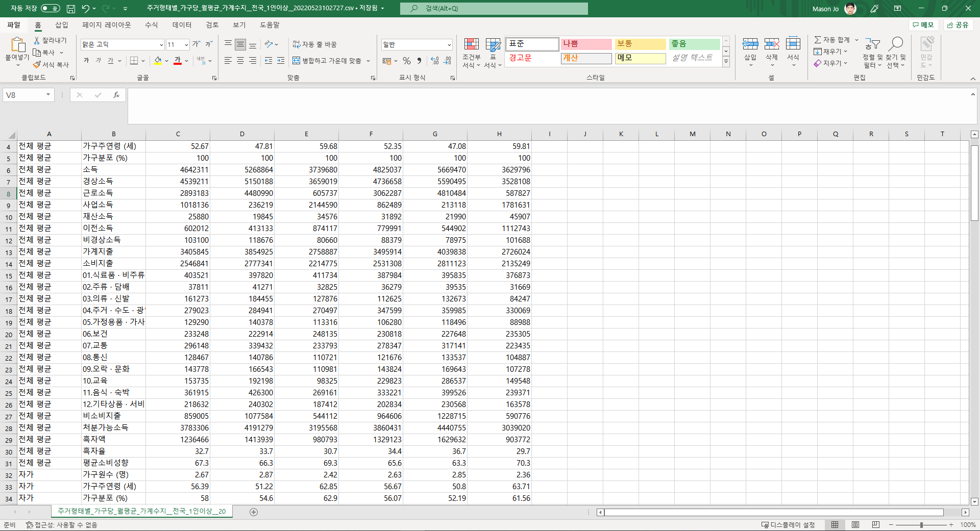Toggle bold formatting
The image size is (980, 531).
tap(86, 61)
